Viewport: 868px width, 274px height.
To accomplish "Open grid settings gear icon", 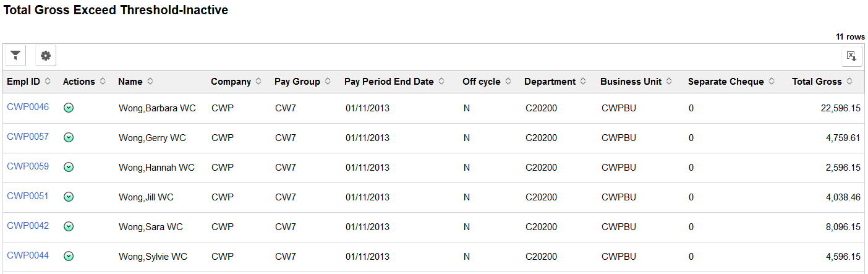I will pyautogui.click(x=46, y=56).
